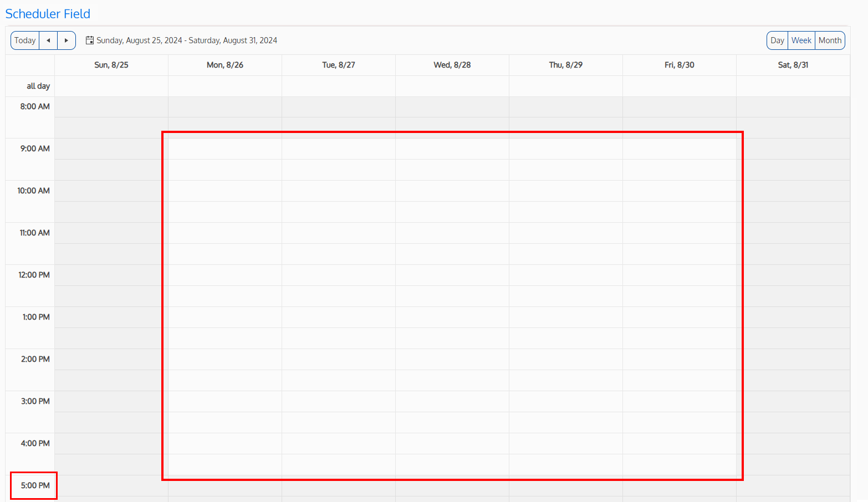The width and height of the screenshot is (868, 502).
Task: Select Tuesday 8/27 slot starting 10:00 AM
Action: point(339,191)
